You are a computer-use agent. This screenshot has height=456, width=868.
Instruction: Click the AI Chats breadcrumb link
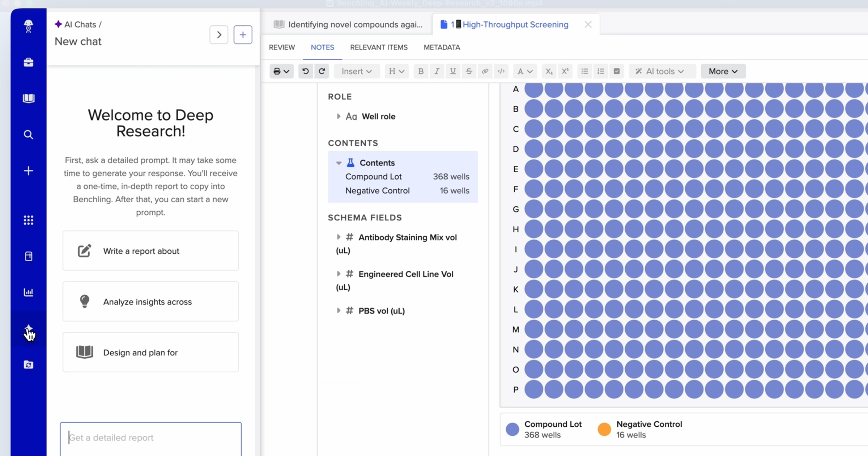pos(80,25)
